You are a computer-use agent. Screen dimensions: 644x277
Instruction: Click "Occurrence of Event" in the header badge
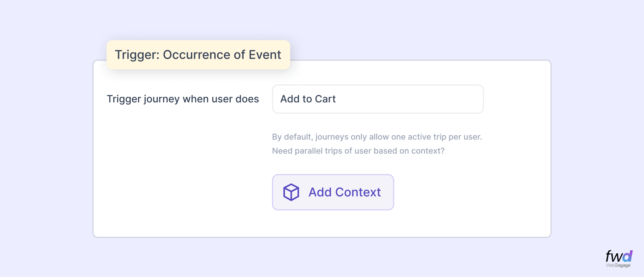pos(222,55)
